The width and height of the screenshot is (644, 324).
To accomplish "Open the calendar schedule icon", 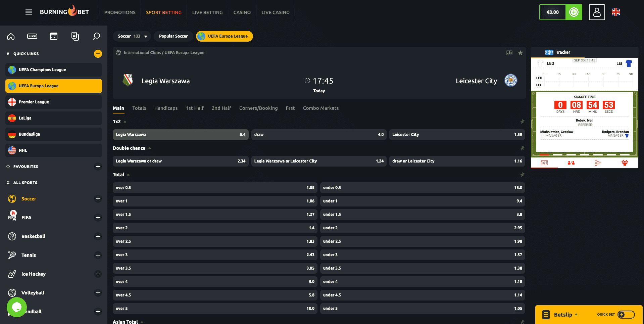I will pos(54,36).
